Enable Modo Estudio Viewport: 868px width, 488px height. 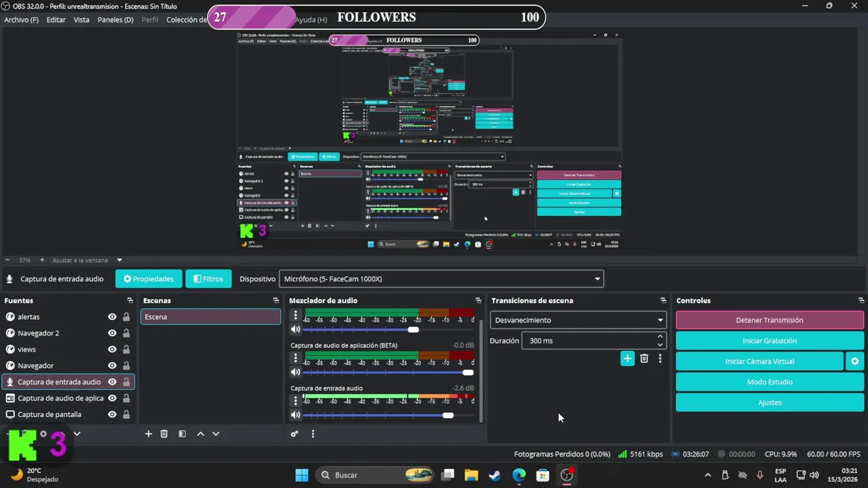click(x=769, y=382)
